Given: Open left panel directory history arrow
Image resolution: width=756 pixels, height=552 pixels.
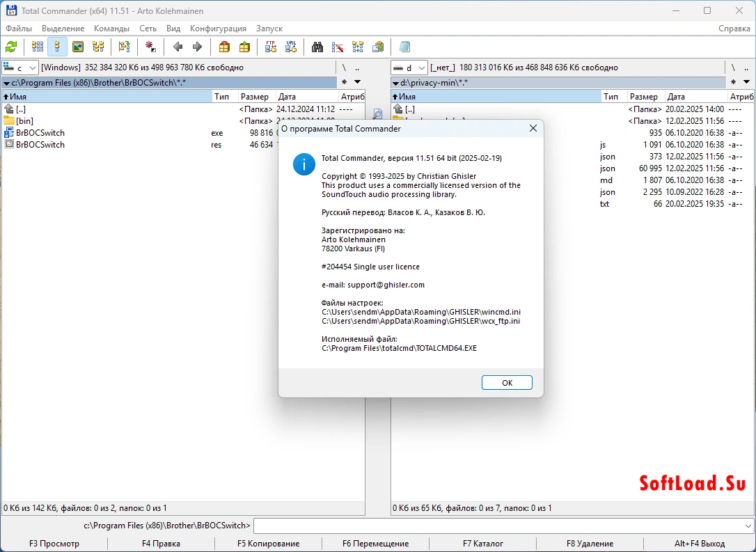Looking at the screenshot, I should point(357,82).
